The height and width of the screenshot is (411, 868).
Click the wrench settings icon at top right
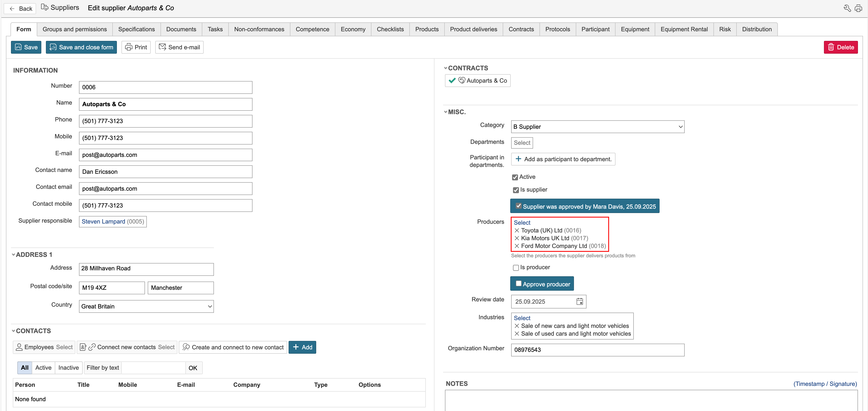(847, 8)
